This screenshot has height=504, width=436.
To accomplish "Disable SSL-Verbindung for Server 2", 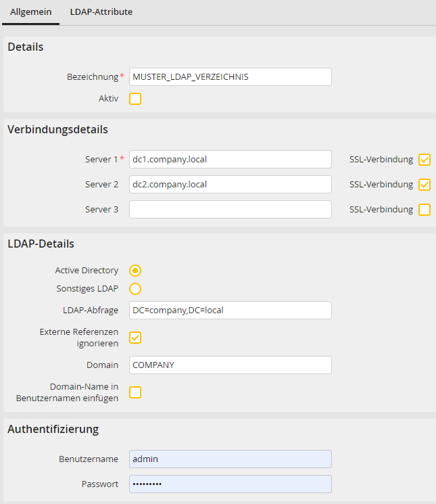I will tap(425, 185).
